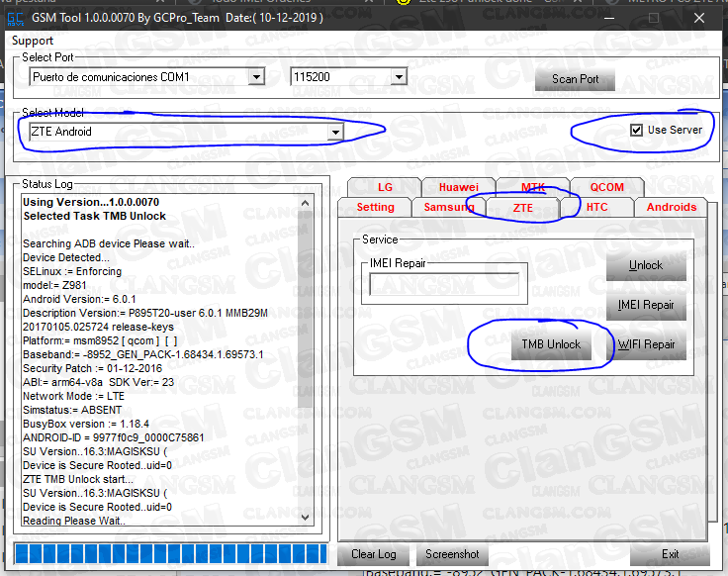Click the 'Reading Please Wait..' log line
Viewport: 728px width, 576px height.
click(74, 521)
